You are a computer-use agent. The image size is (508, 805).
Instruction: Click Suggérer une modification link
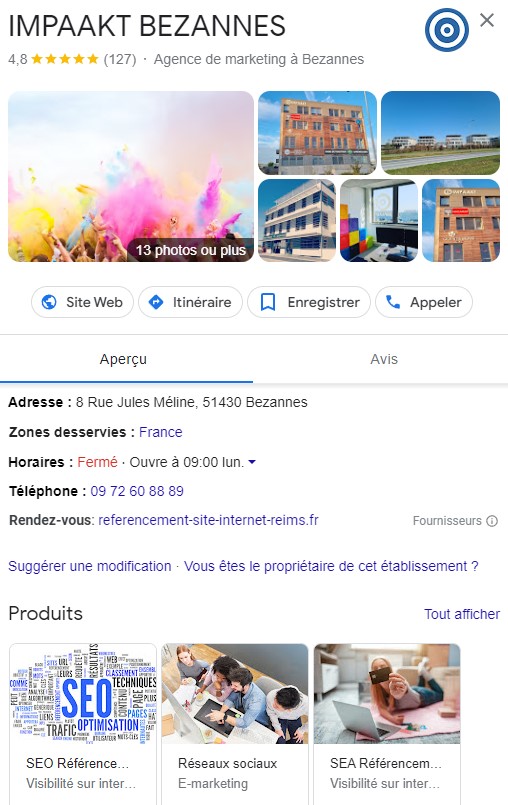coord(90,566)
